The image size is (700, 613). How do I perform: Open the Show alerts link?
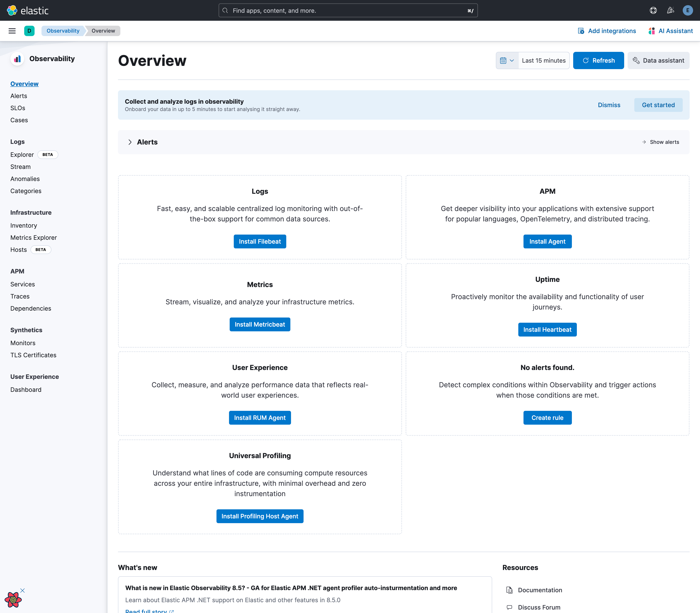coord(663,142)
